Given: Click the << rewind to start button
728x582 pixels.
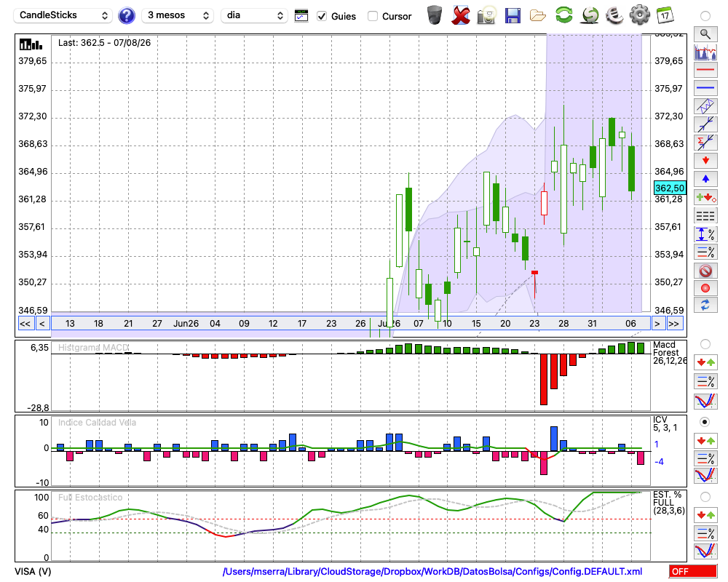Looking at the screenshot, I should point(25,324).
